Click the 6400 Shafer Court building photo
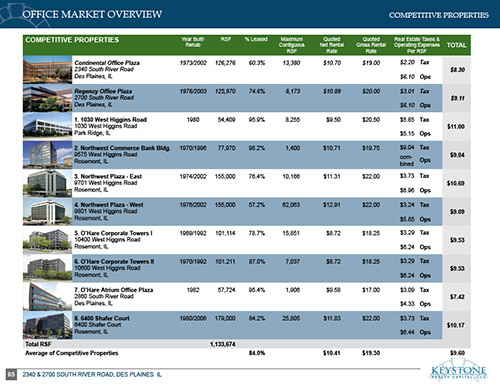This screenshot has height=386, width=500. point(47,325)
